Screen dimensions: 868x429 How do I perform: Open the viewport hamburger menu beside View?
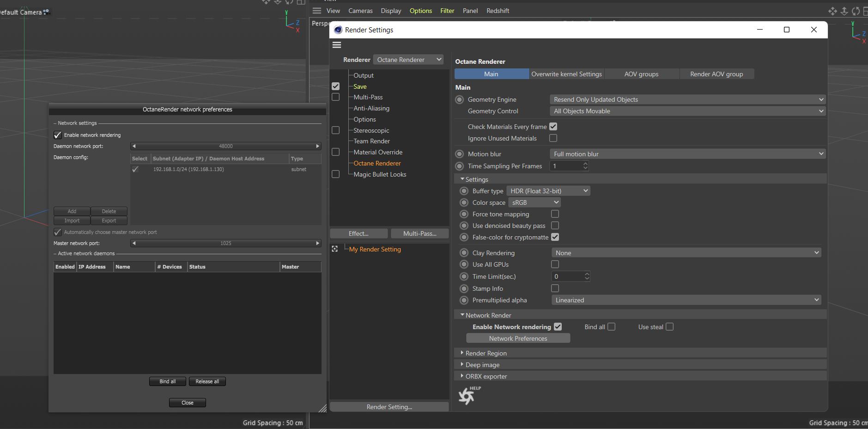(x=317, y=11)
